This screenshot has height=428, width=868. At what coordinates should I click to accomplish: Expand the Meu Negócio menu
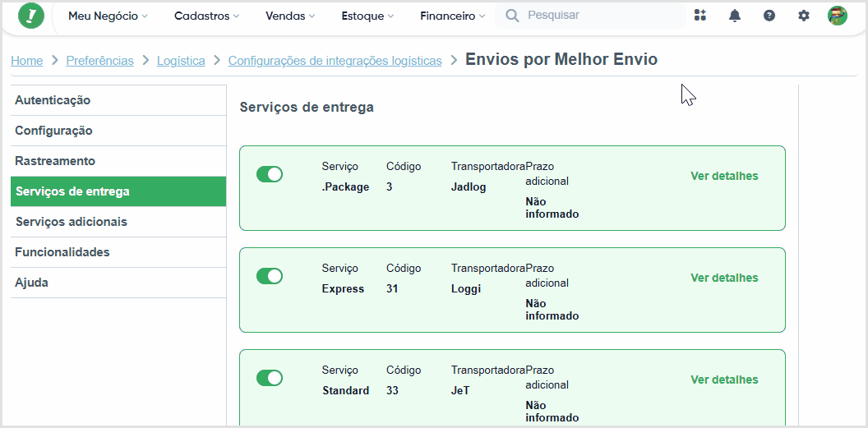108,16
